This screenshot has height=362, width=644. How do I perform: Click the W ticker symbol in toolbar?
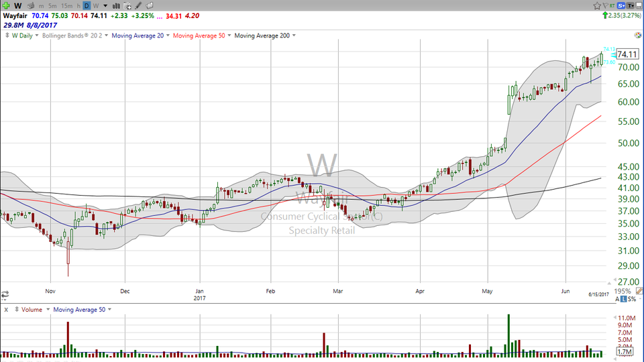point(17,6)
